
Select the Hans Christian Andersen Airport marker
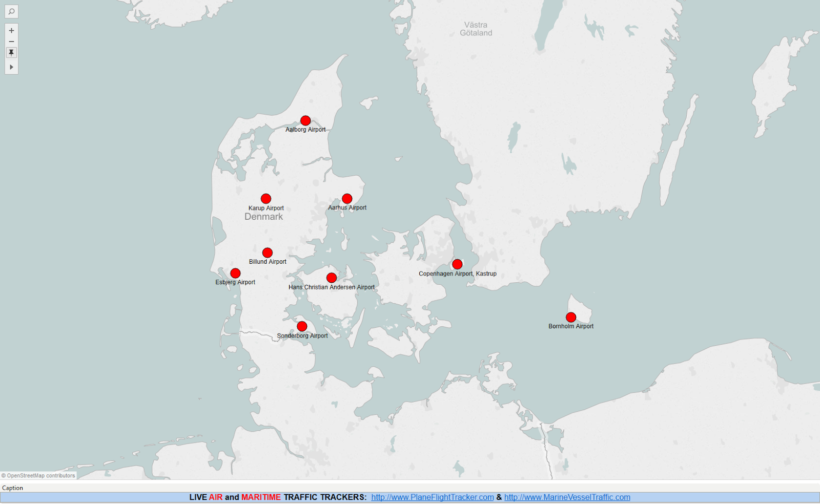click(x=331, y=277)
